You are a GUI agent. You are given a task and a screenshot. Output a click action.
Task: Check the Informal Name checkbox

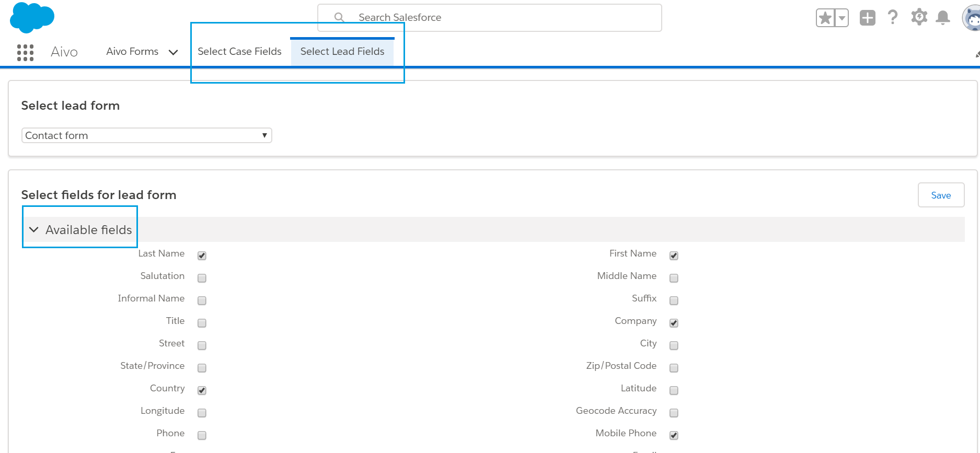pyautogui.click(x=202, y=300)
